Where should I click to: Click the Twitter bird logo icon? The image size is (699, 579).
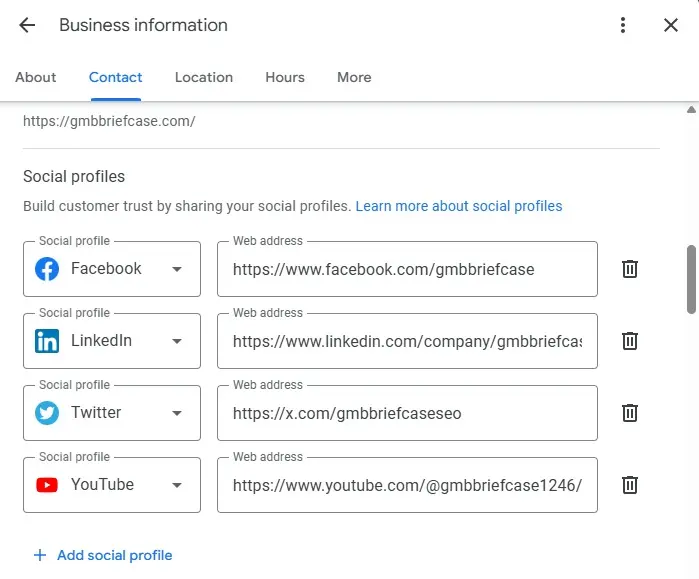[47, 413]
